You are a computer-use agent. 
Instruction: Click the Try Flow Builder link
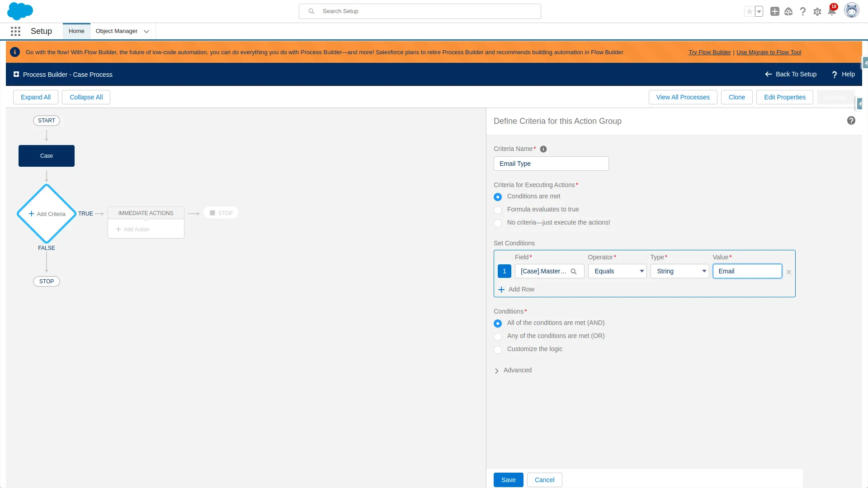point(710,52)
